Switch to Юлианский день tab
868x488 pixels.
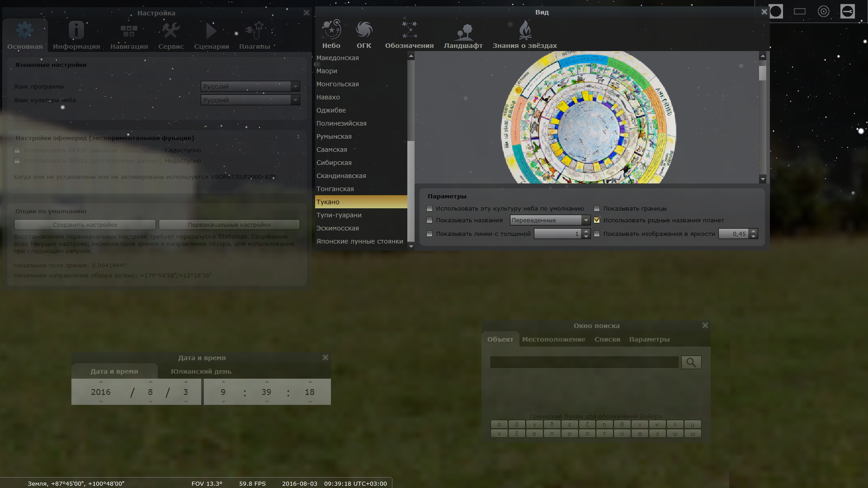tap(201, 371)
